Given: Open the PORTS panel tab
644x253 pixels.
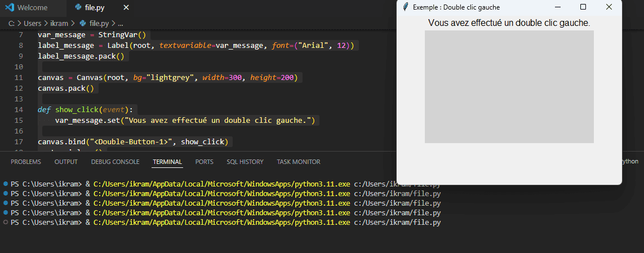Looking at the screenshot, I should coord(204,162).
